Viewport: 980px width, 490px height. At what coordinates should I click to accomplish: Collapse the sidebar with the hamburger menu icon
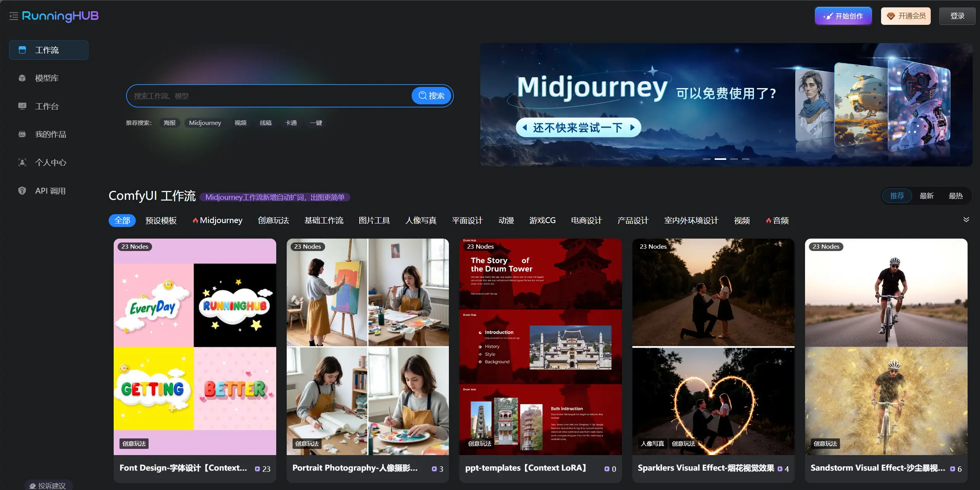14,16
